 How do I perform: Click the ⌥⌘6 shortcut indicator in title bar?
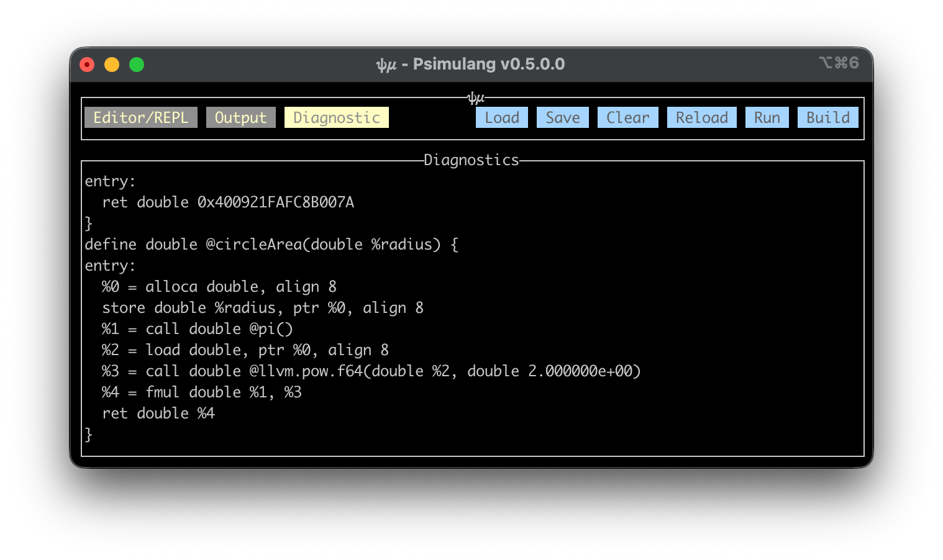tap(839, 63)
